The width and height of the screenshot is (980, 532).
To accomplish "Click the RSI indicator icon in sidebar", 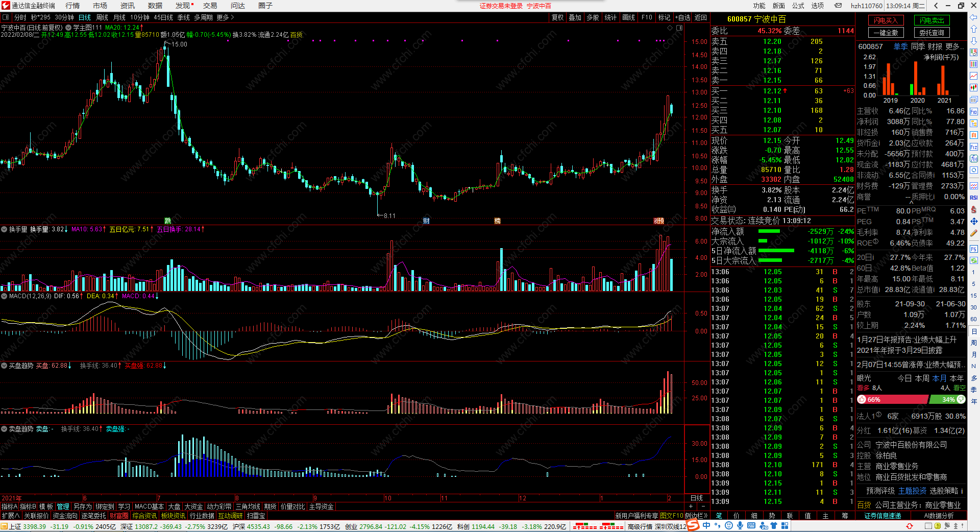I will point(973,198).
